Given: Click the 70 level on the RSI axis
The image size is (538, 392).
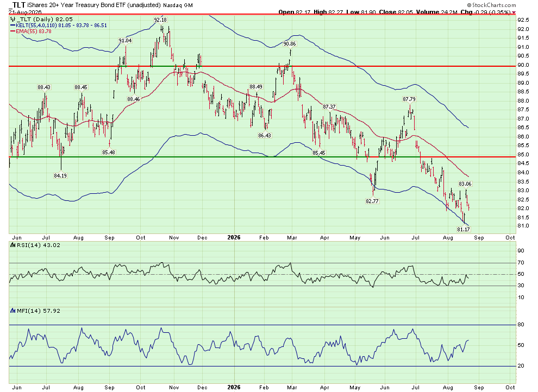Looking at the screenshot, I should pos(521,263).
